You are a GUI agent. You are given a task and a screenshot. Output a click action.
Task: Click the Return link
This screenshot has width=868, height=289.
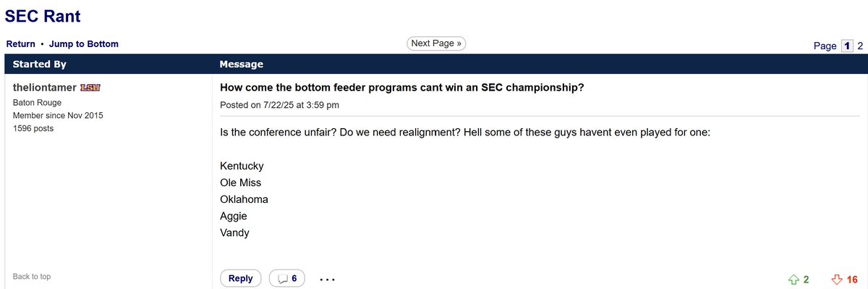click(x=21, y=44)
